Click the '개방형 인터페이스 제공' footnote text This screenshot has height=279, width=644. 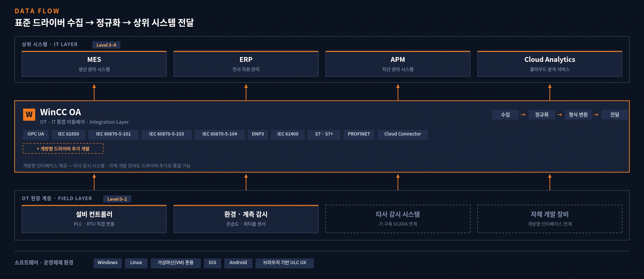[x=45, y=166]
